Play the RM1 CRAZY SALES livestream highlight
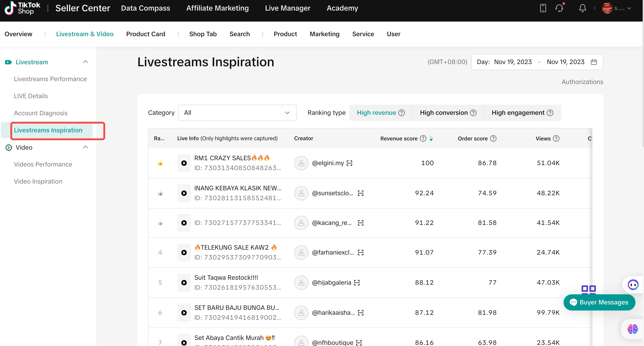Screen dimensions: 644x346 pos(184,163)
